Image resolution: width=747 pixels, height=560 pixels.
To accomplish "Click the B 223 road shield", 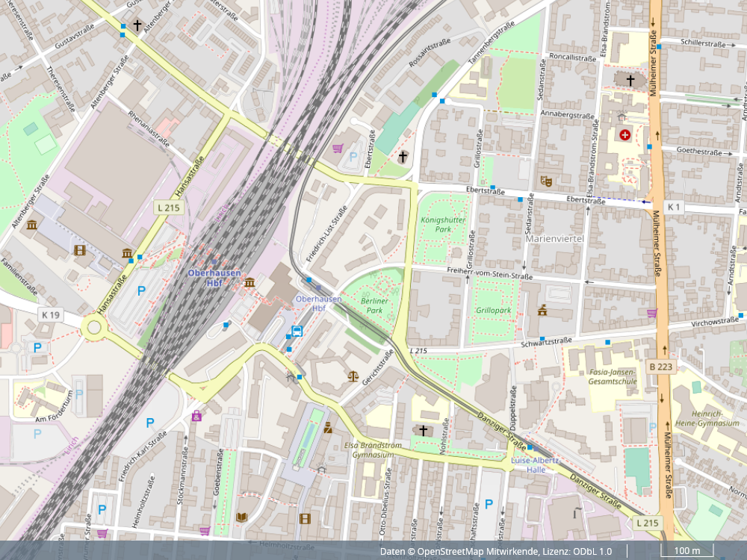I will pos(661,366).
